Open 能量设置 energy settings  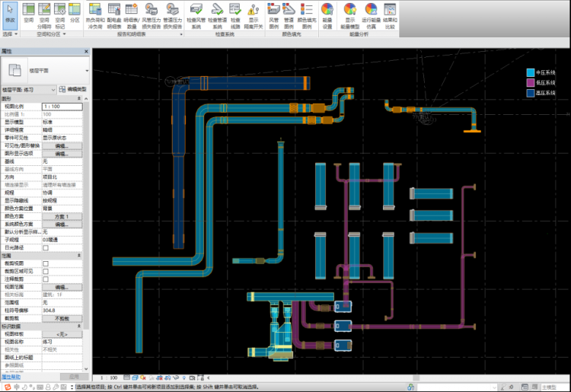point(327,13)
